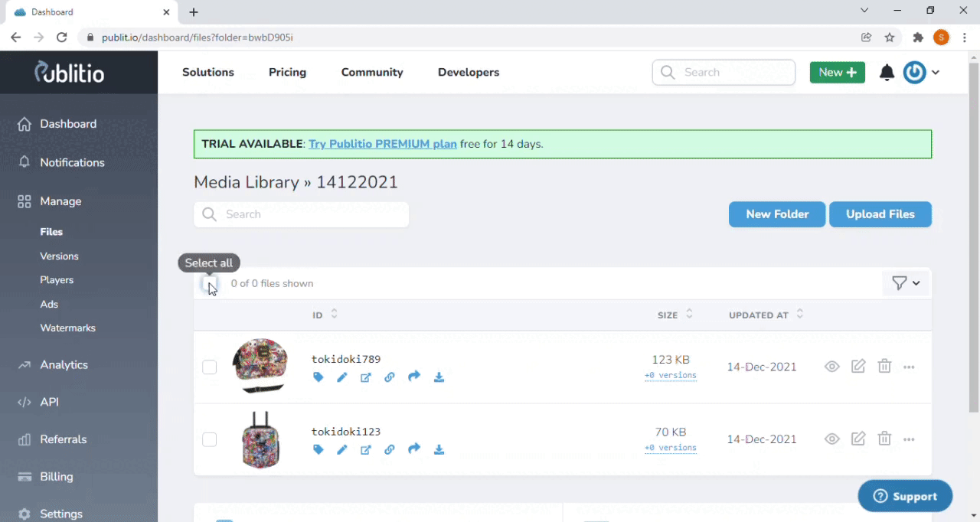Viewport: 980px width, 522px height.
Task: Delete tokidoki789 using the trash icon
Action: point(884,367)
